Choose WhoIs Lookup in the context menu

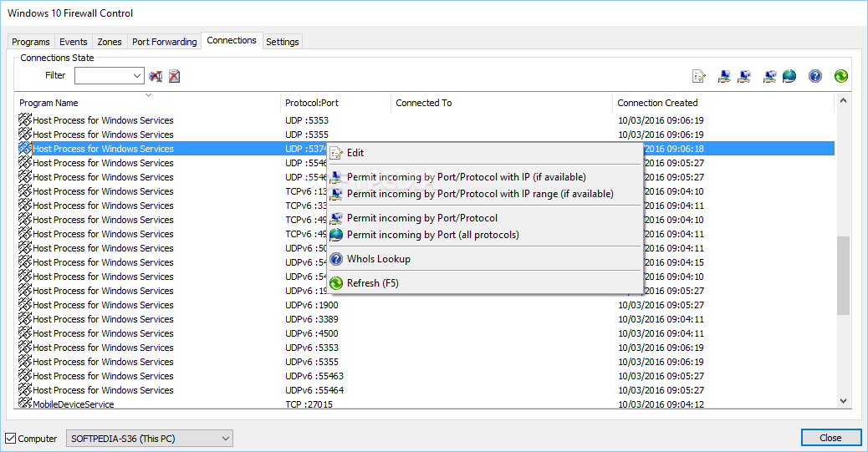click(x=485, y=259)
